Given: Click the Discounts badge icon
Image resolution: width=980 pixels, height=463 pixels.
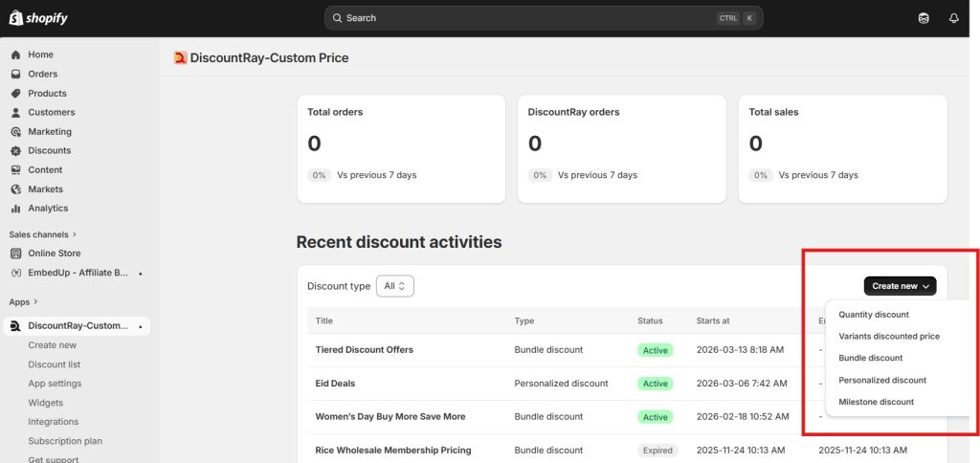Looking at the screenshot, I should coord(16,150).
